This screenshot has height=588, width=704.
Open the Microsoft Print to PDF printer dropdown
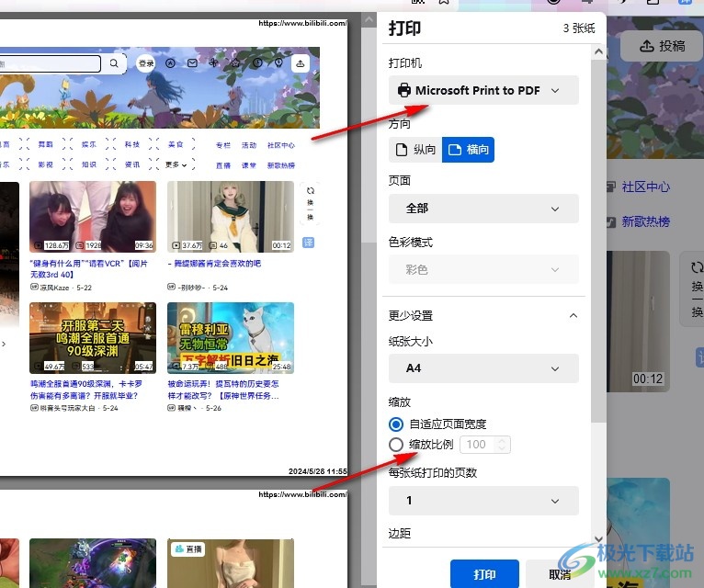[x=483, y=90]
